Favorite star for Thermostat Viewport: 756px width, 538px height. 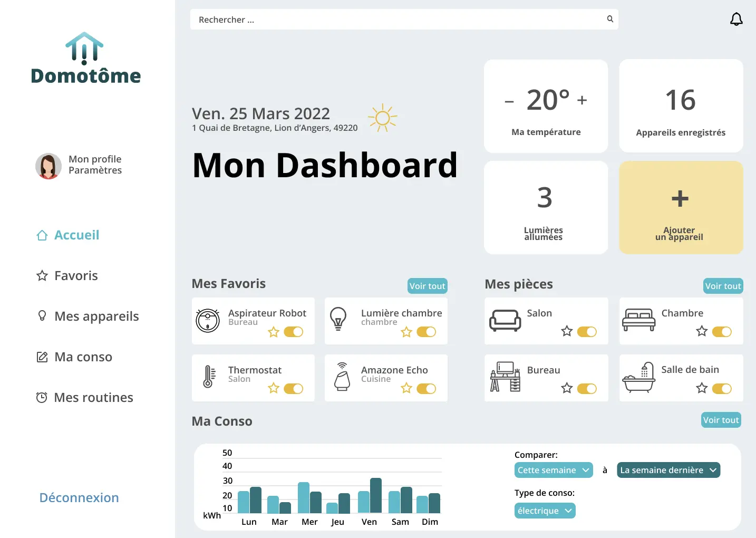coord(274,388)
